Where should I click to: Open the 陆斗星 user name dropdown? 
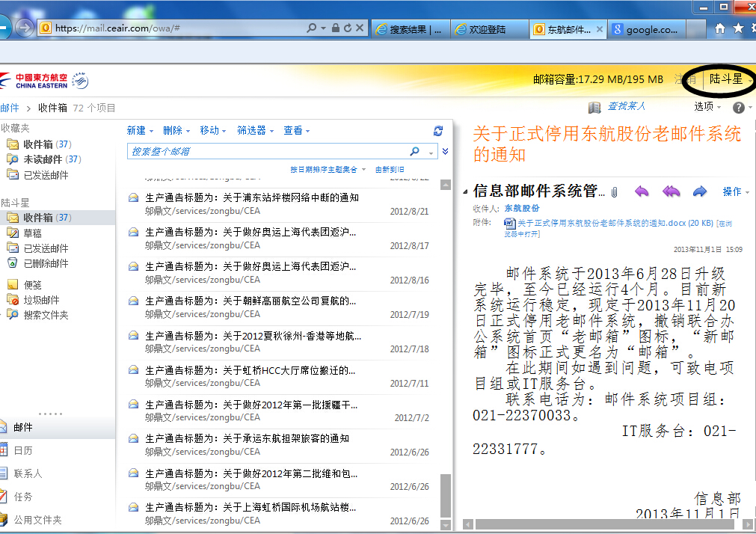coord(730,79)
